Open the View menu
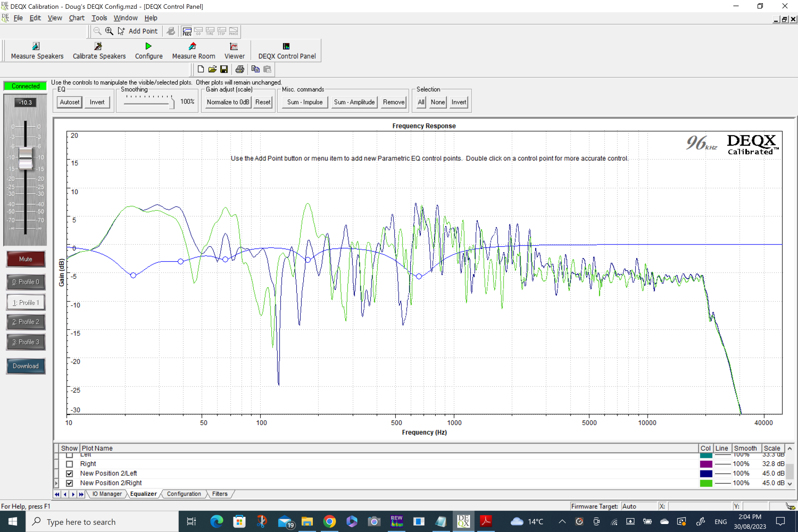The image size is (798, 532). point(55,18)
